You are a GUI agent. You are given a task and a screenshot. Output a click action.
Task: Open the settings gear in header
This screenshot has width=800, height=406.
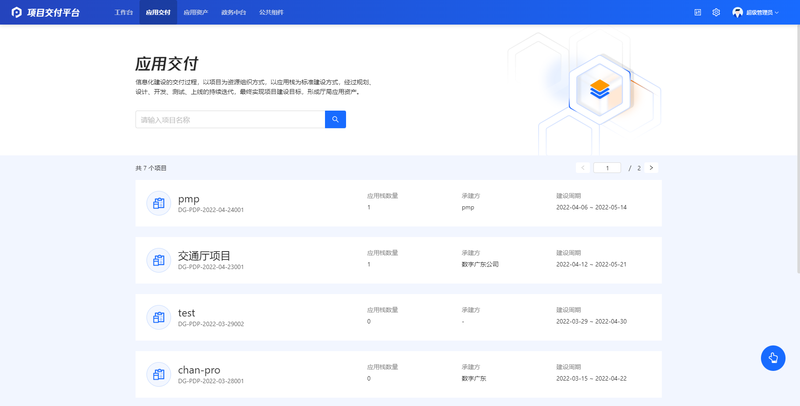pyautogui.click(x=716, y=12)
